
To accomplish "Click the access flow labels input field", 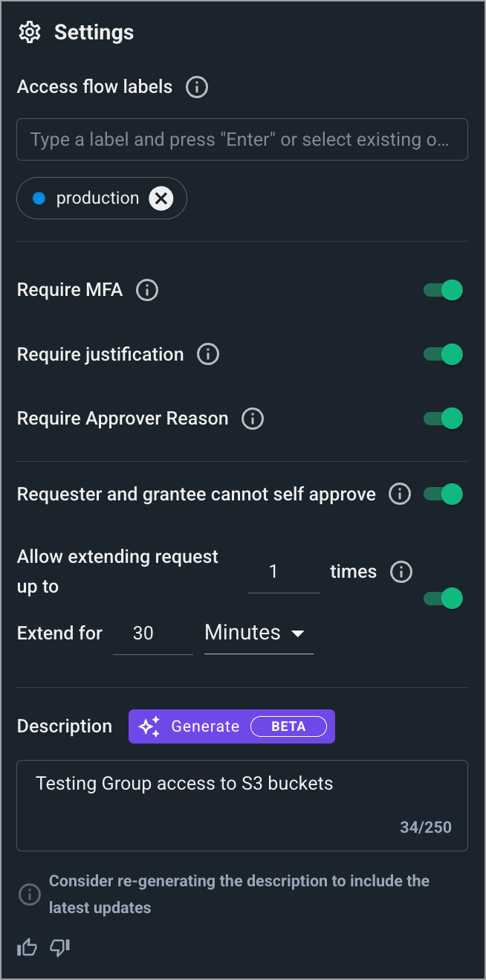I will point(242,140).
